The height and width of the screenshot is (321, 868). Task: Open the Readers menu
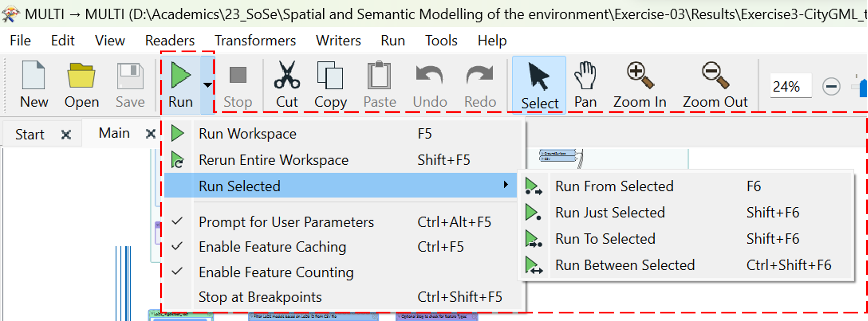pos(170,40)
